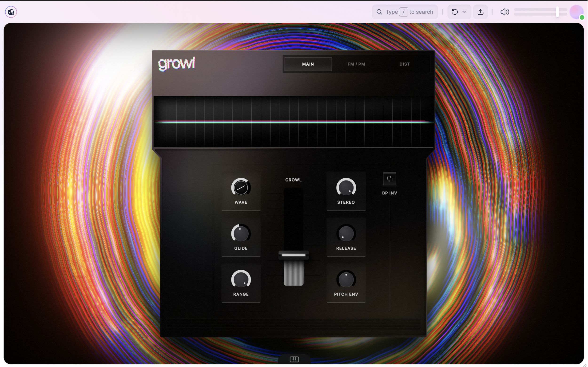Click the WAVE knob

241,187
